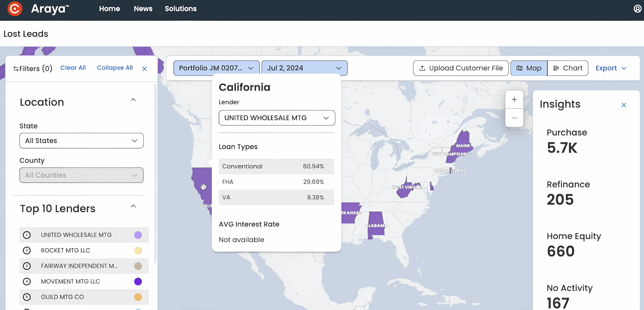
Task: Select GUILD MTG CO in lender list
Action: pyautogui.click(x=84, y=297)
